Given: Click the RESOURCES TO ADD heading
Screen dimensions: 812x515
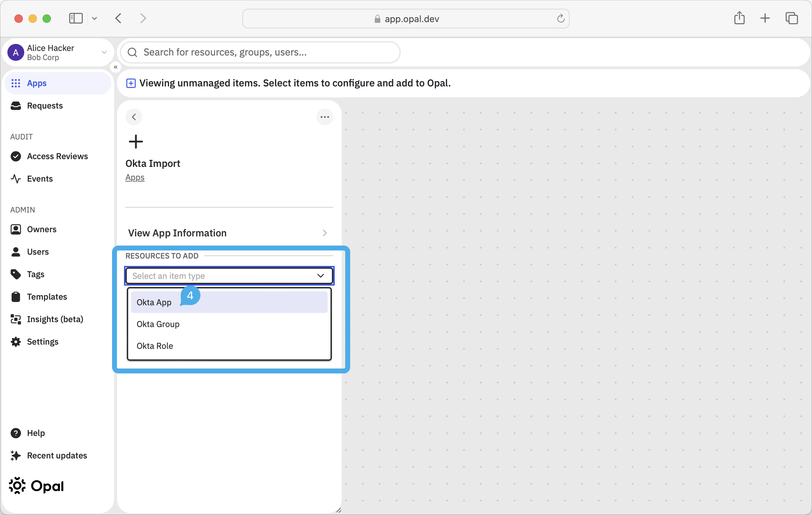Looking at the screenshot, I should coord(162,256).
